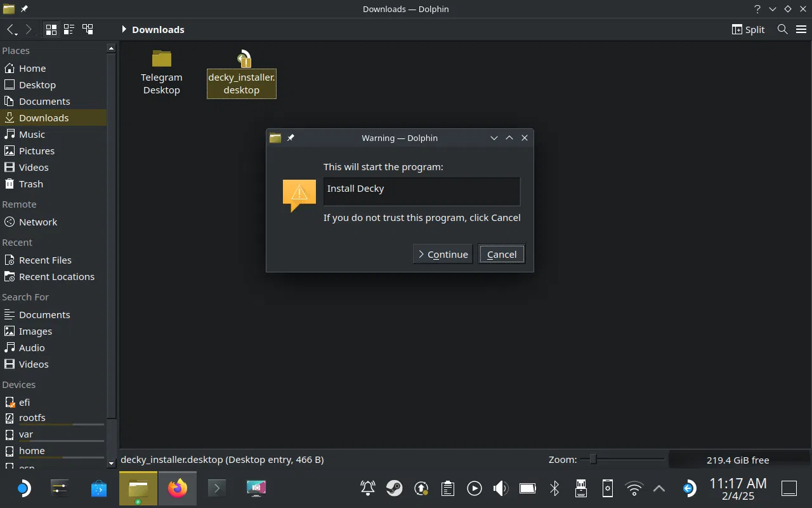The height and width of the screenshot is (508, 812).
Task: Switch to Compact view mode
Action: [69, 29]
